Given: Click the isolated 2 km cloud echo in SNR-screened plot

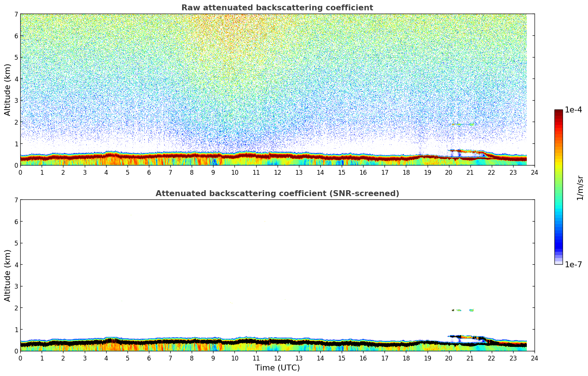Looking at the screenshot, I should 463,310.
